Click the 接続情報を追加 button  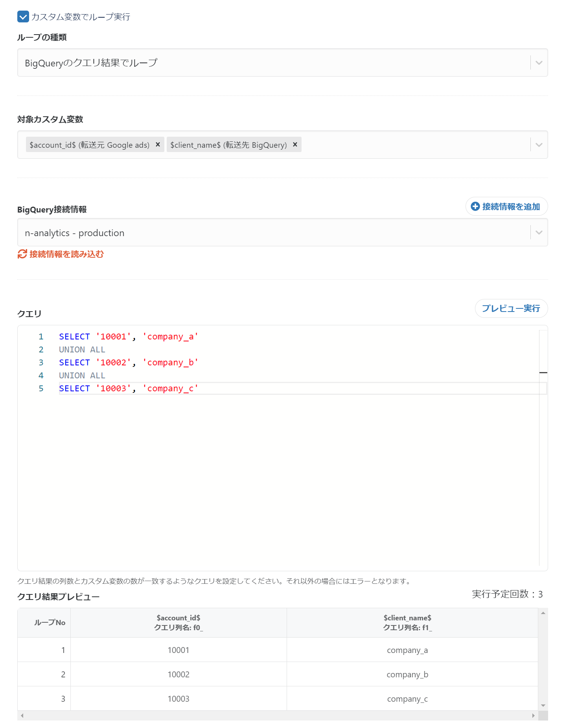pyautogui.click(x=506, y=207)
